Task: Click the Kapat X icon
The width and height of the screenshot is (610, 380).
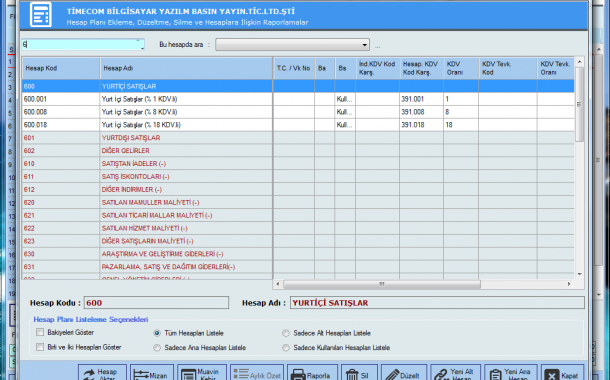Action: pyautogui.click(x=551, y=375)
